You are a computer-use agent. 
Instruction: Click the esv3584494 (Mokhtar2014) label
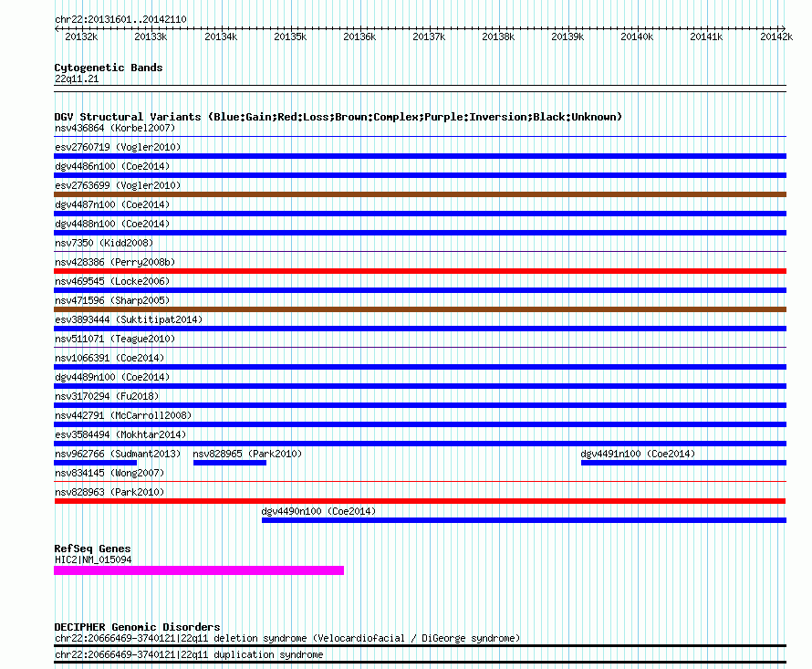pos(120,434)
